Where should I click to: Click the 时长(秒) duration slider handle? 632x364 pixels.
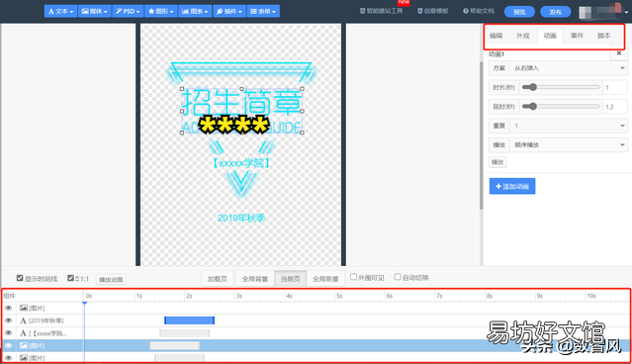pyautogui.click(x=532, y=87)
